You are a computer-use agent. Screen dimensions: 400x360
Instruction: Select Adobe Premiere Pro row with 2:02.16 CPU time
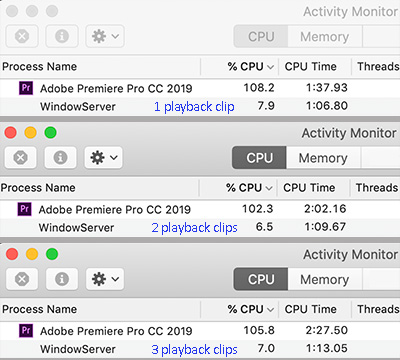tap(200, 209)
